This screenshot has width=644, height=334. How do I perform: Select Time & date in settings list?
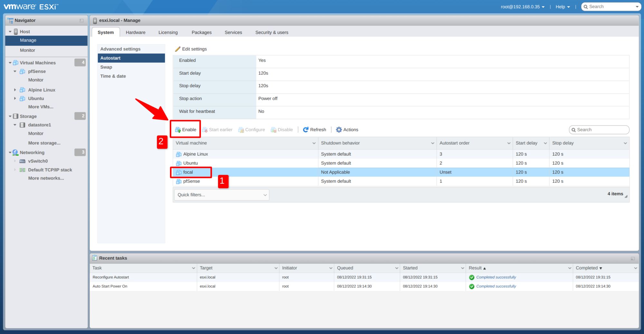point(113,76)
